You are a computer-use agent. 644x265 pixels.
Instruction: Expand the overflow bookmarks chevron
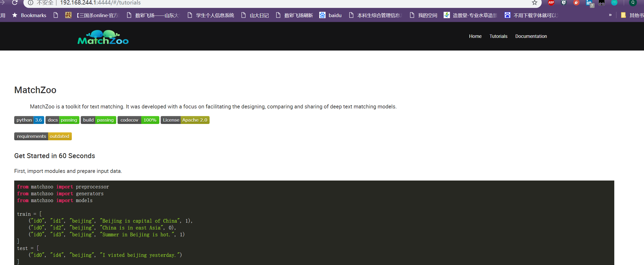611,15
